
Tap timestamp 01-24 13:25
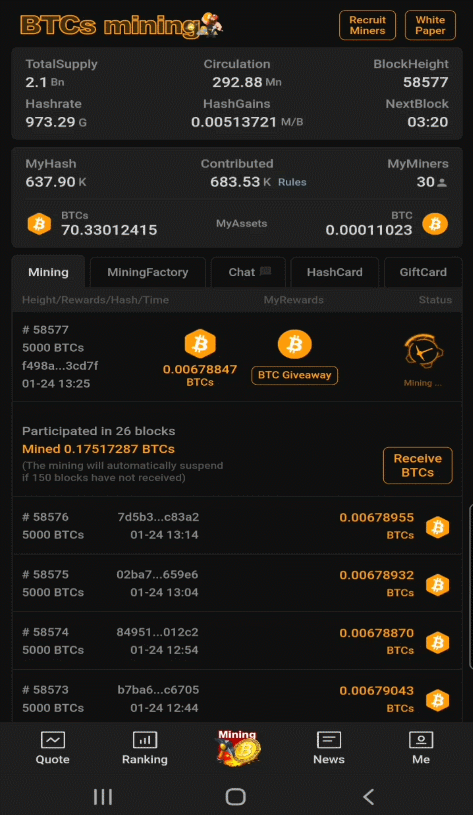(x=56, y=384)
